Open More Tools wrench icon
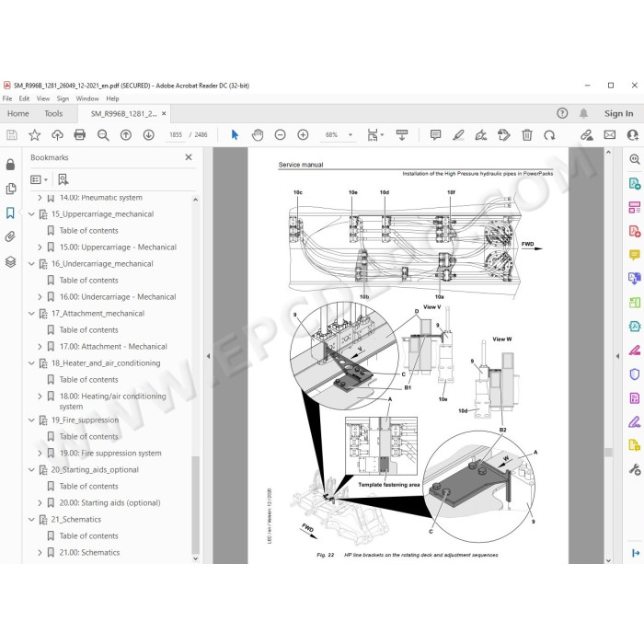Screen dimensions: 644x644 point(635,469)
